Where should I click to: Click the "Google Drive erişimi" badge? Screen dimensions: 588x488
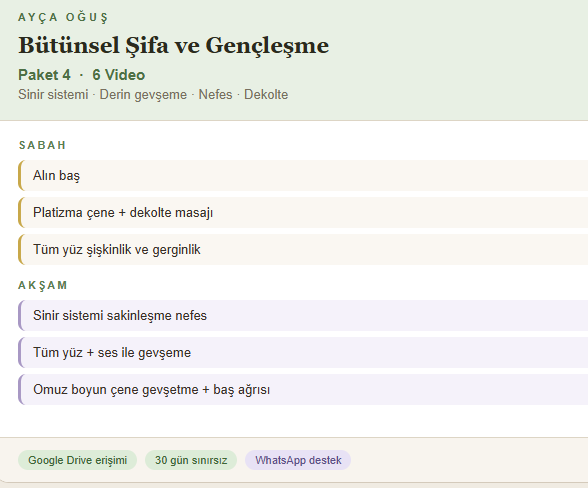coord(78,460)
